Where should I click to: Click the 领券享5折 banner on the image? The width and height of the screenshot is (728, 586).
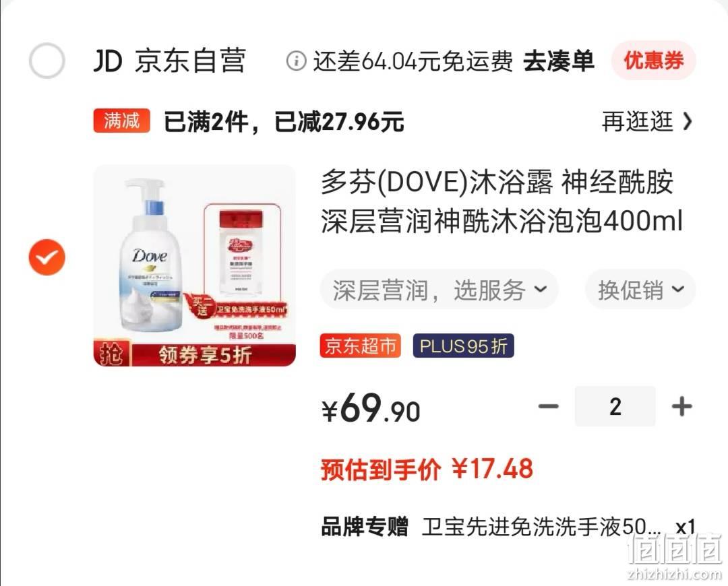205,355
